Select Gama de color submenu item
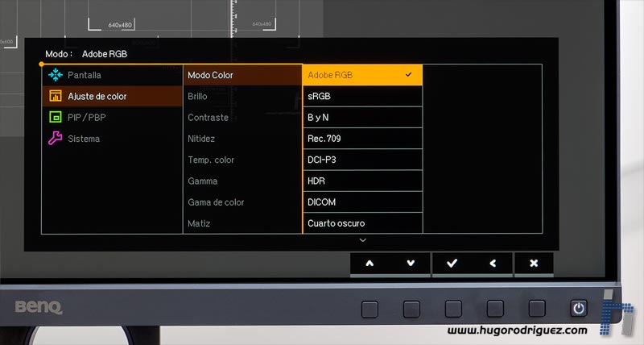644x345 pixels. point(242,202)
